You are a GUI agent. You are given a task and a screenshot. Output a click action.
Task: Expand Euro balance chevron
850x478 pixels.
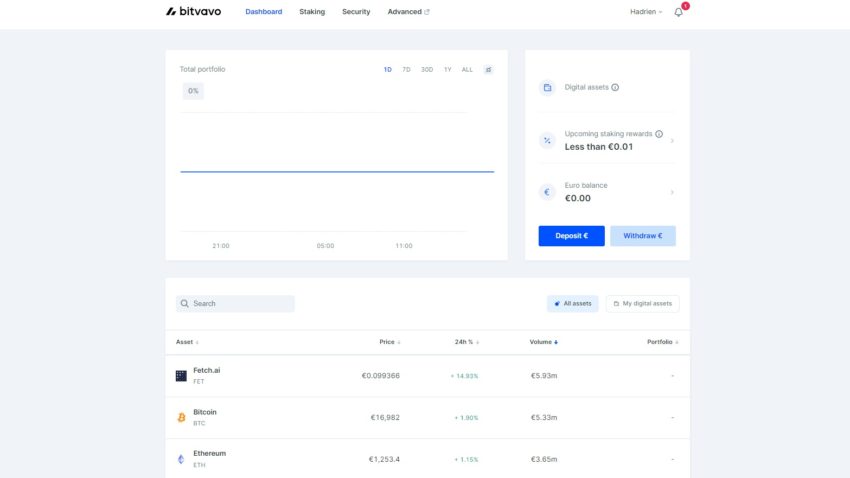(x=672, y=192)
